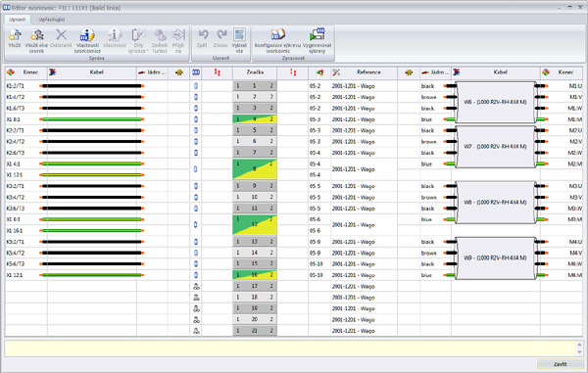Click the Vložit (insert terminal) ribbon icon
The image size is (588, 373).
(15, 35)
